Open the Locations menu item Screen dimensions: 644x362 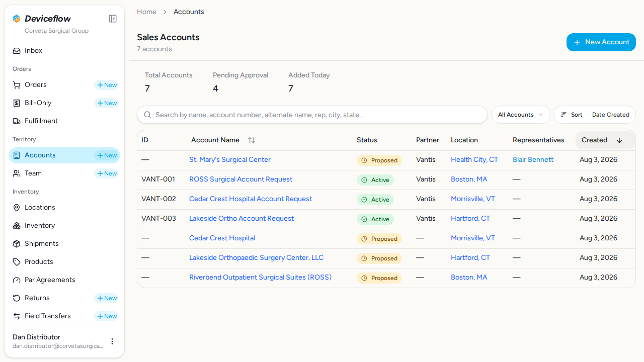click(x=64, y=208)
